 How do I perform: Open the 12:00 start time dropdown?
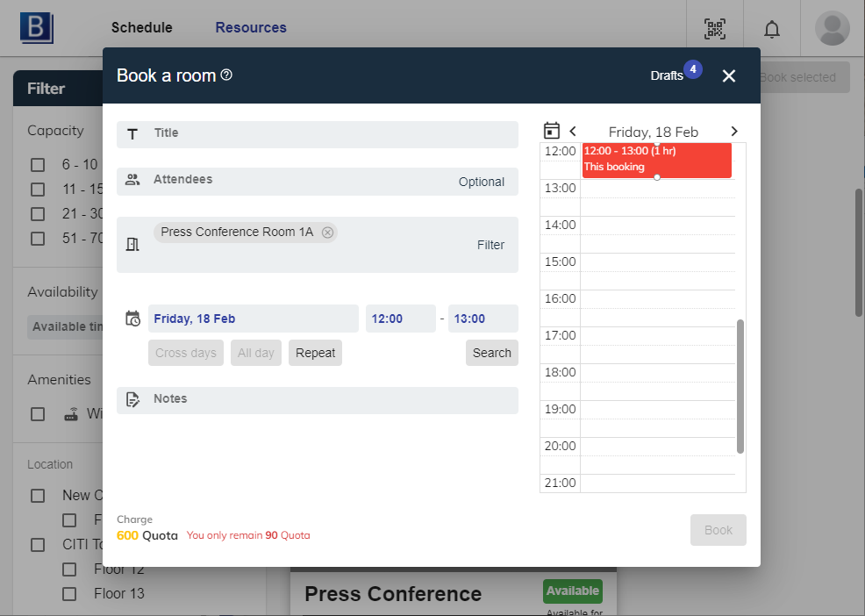[400, 319]
